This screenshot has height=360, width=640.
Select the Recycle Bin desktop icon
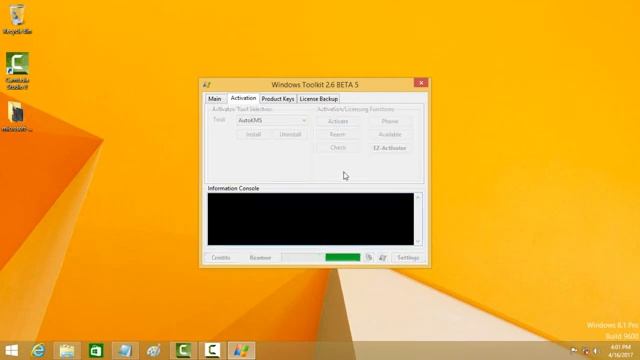17,19
